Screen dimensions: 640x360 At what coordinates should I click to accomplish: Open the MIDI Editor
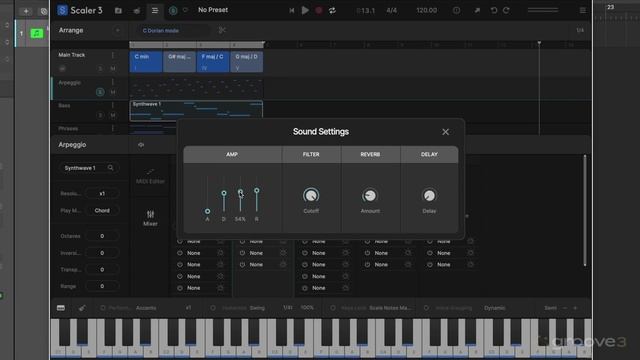150,176
